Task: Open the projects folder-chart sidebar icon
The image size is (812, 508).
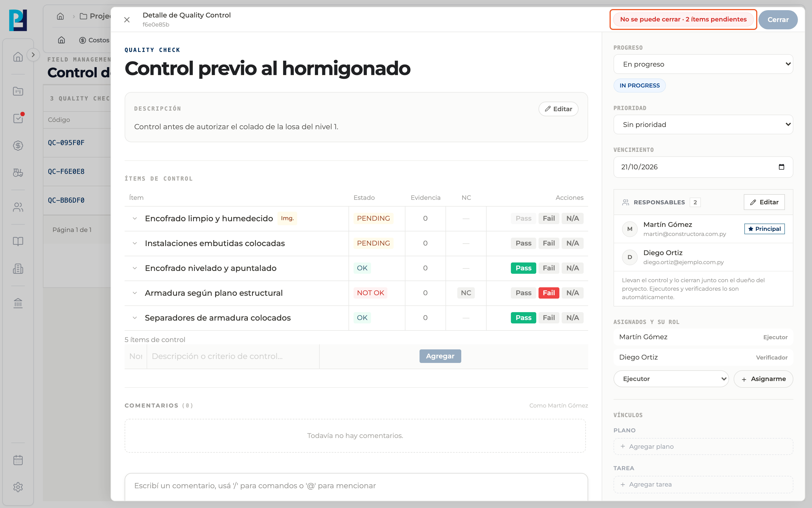Action: point(18,91)
